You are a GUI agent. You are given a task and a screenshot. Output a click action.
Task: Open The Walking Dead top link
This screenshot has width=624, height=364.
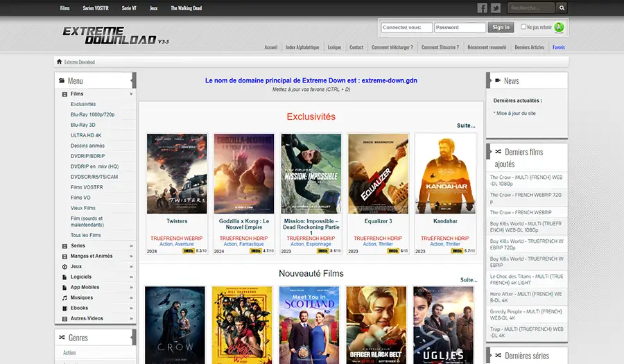187,8
